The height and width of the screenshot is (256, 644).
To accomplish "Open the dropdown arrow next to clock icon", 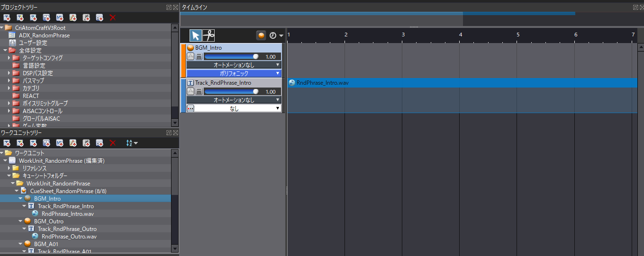I will (281, 36).
